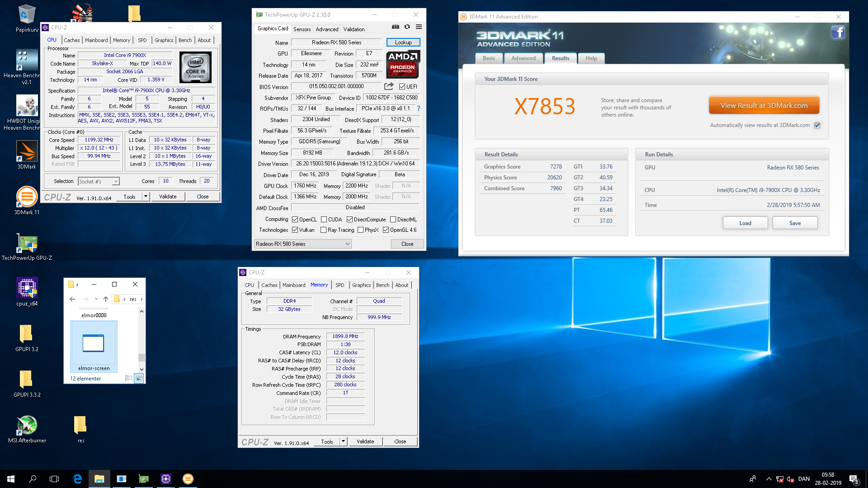Show hidden tray icons chevron
Screen dimensions: 868x488
tap(769, 479)
